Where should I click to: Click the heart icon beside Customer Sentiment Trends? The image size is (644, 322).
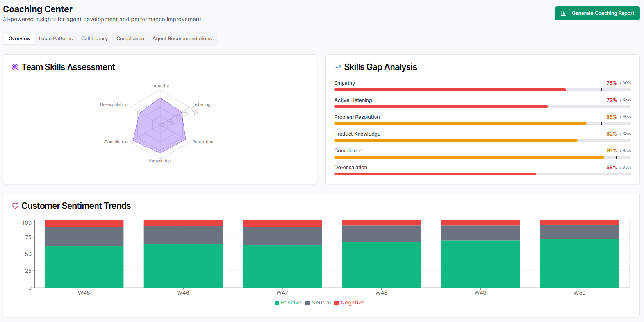click(15, 206)
